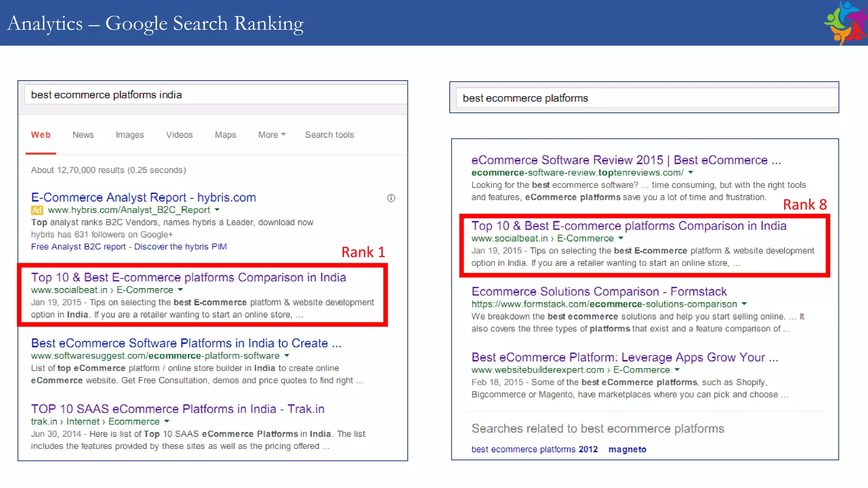This screenshot has height=488, width=868.
Task: Click 'hybris has 631 followers on Google+' text
Action: pyautogui.click(x=102, y=234)
